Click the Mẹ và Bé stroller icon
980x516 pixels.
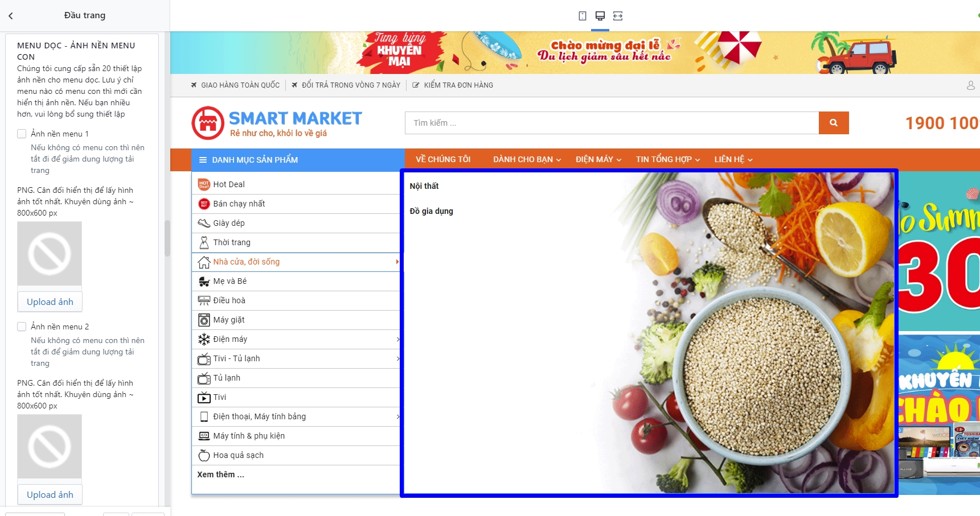pyautogui.click(x=204, y=281)
